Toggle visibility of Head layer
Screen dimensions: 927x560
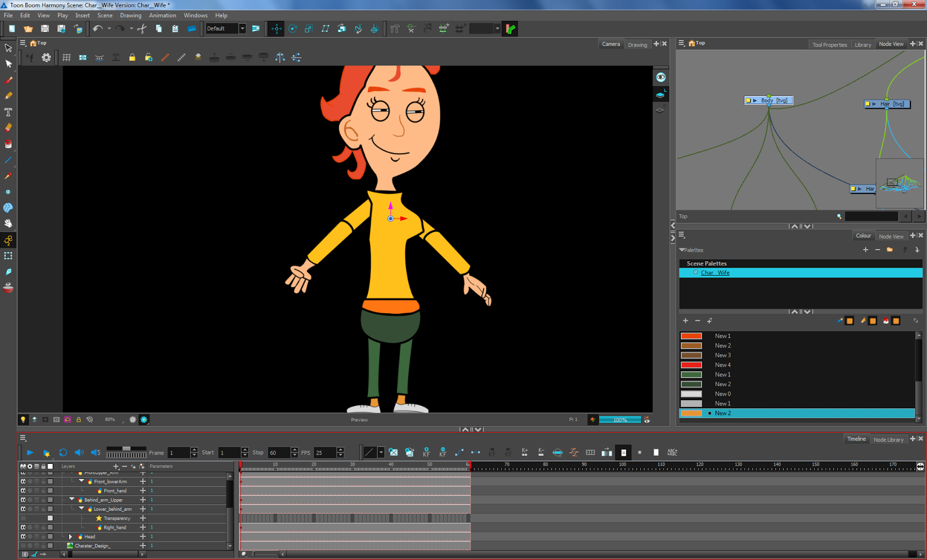click(x=23, y=537)
